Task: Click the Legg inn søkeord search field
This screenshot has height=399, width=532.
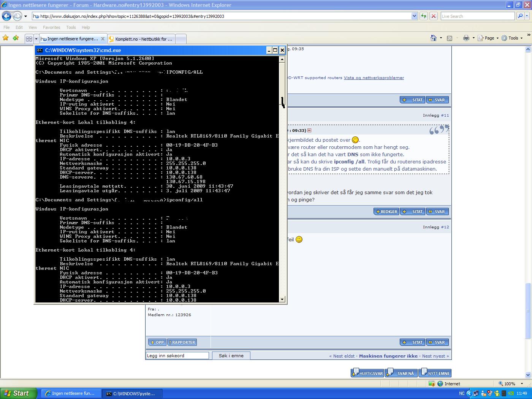Action: click(177, 356)
